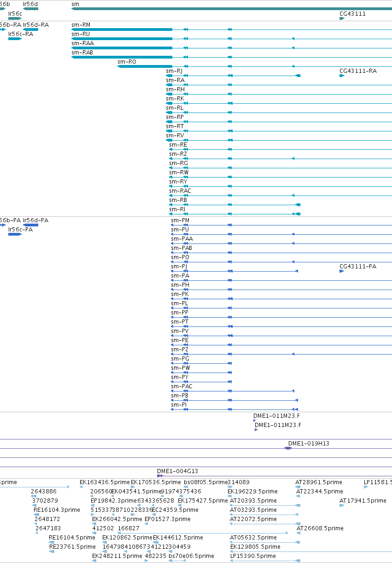Screen dimensions: 392x563
Task: Select protein sm-PJ
Action: pyautogui.click(x=179, y=266)
